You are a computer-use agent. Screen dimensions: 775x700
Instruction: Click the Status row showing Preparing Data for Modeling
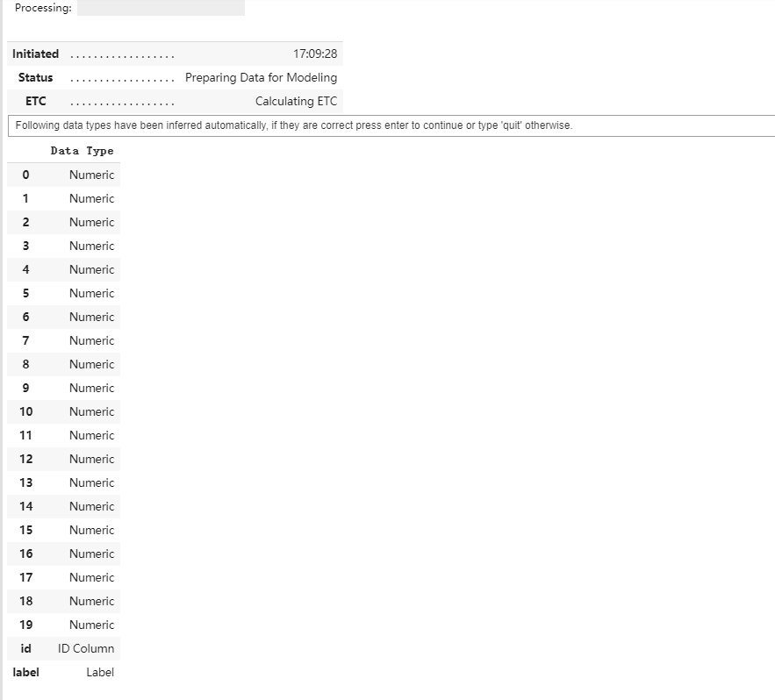[x=262, y=77]
